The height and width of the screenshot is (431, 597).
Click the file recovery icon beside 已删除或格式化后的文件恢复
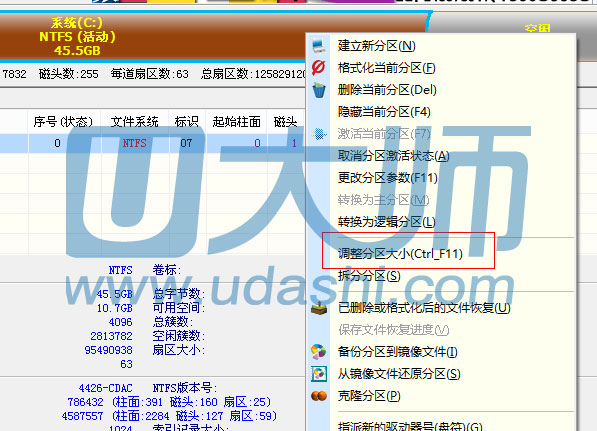[319, 308]
